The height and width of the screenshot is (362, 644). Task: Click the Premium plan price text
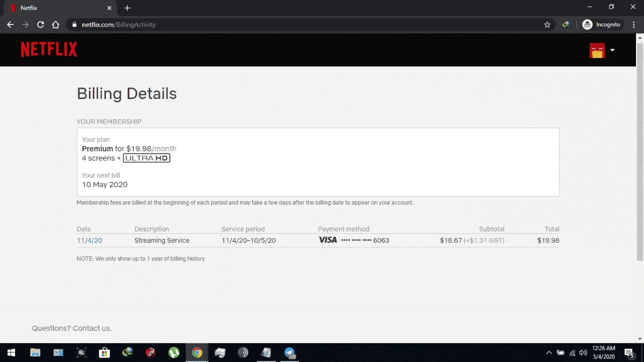click(129, 149)
